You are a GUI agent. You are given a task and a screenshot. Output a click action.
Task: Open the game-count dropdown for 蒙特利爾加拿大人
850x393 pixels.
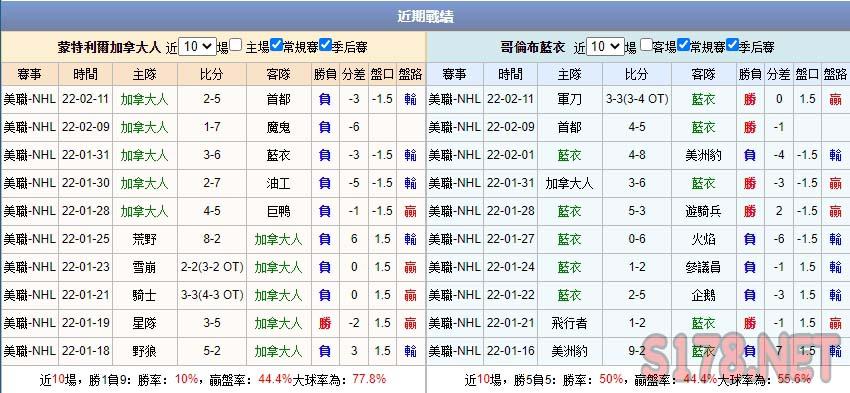[x=197, y=47]
